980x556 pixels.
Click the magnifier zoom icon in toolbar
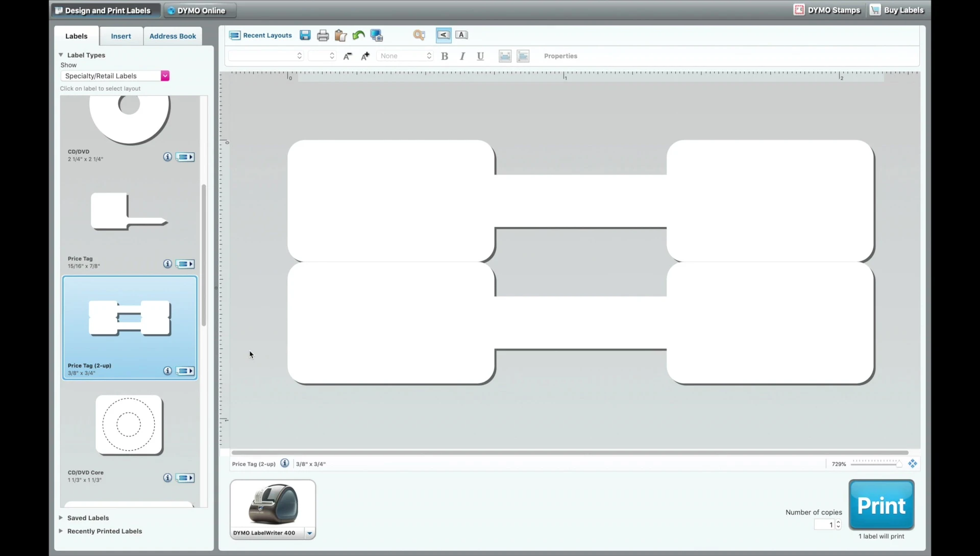[419, 35]
